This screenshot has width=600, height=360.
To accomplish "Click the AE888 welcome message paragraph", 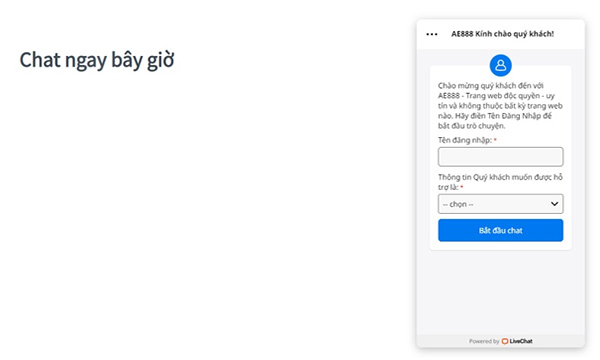I will 500,106.
